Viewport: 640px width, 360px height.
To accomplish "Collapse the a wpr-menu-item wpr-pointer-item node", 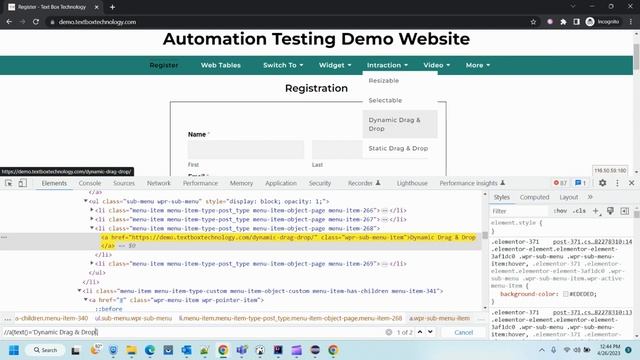I will pos(86,300).
